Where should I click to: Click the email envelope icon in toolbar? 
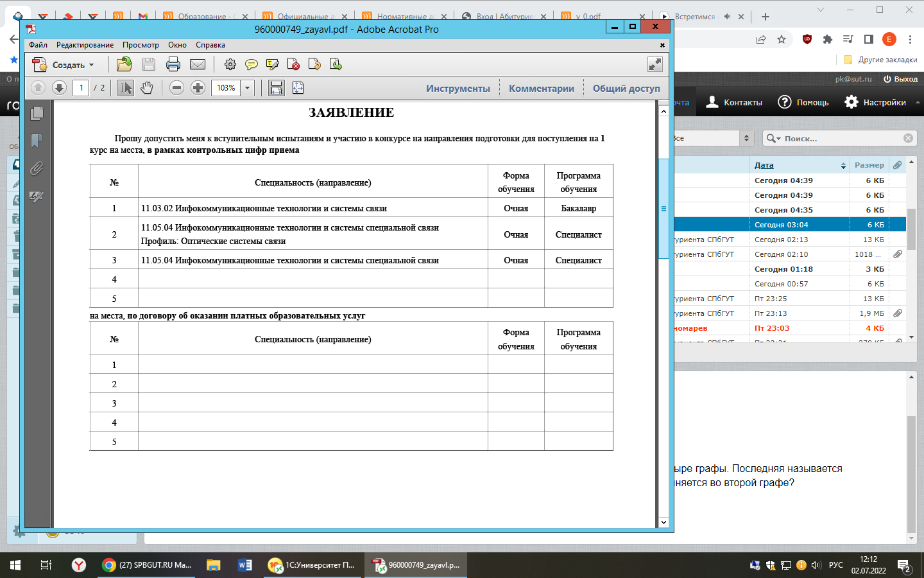point(198,64)
